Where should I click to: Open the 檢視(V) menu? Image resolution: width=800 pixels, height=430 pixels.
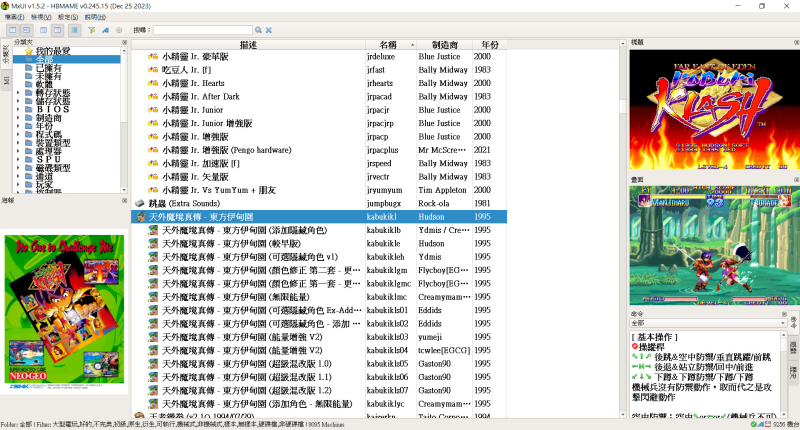(41, 17)
